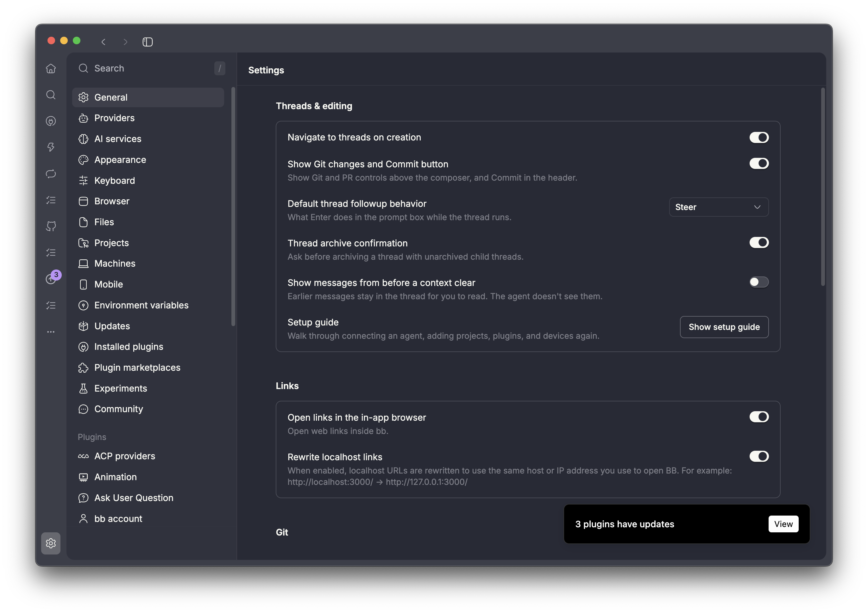Go forward with the right chevron arrow
This screenshot has height=613, width=868.
coord(125,41)
